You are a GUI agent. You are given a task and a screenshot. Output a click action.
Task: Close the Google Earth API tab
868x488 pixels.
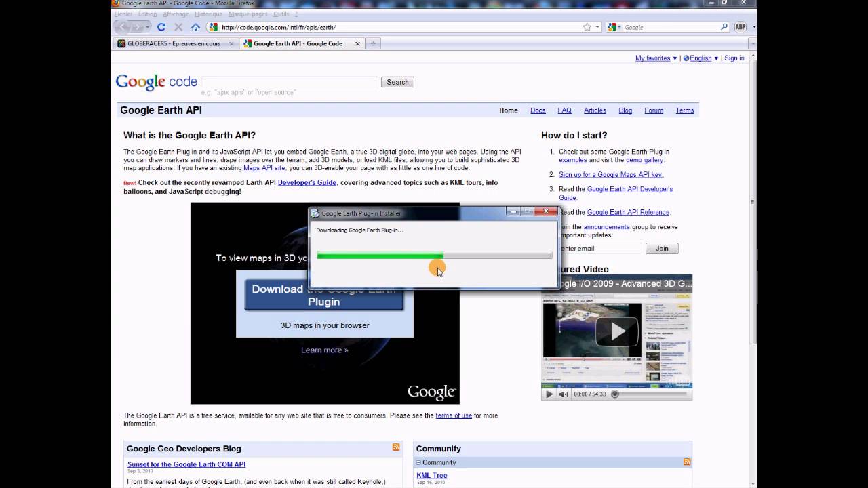click(357, 43)
